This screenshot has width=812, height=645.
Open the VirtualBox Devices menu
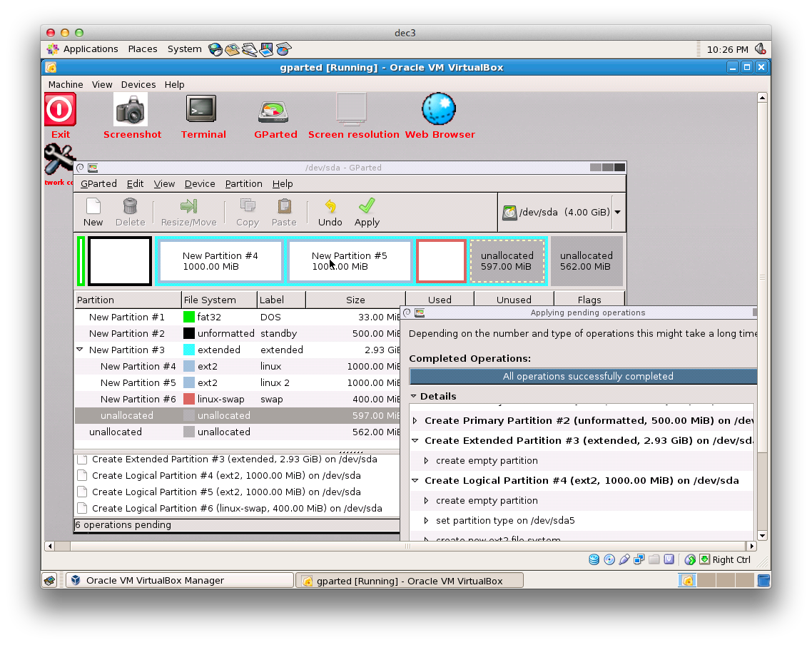pyautogui.click(x=138, y=84)
